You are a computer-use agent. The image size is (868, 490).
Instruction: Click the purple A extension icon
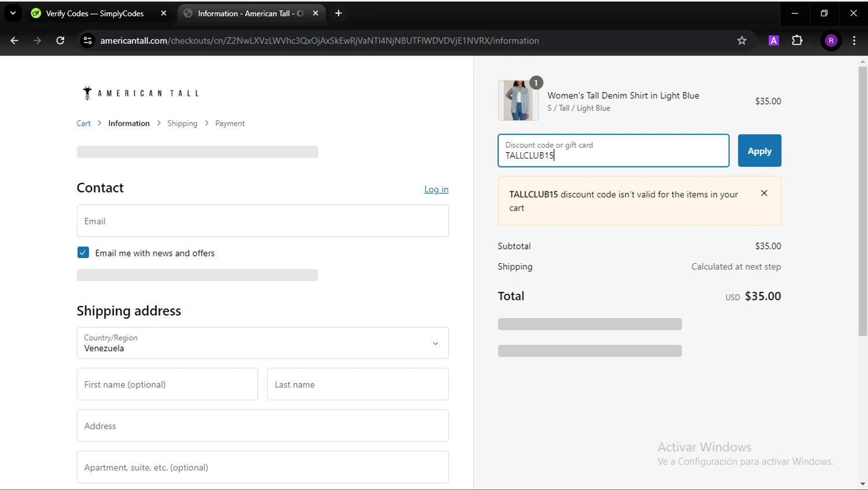[x=774, y=40]
